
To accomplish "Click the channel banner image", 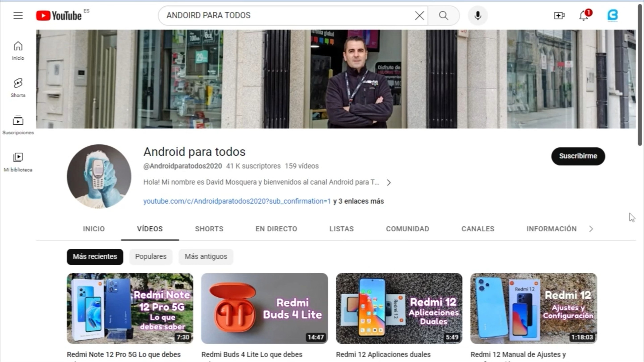I will coord(336,79).
